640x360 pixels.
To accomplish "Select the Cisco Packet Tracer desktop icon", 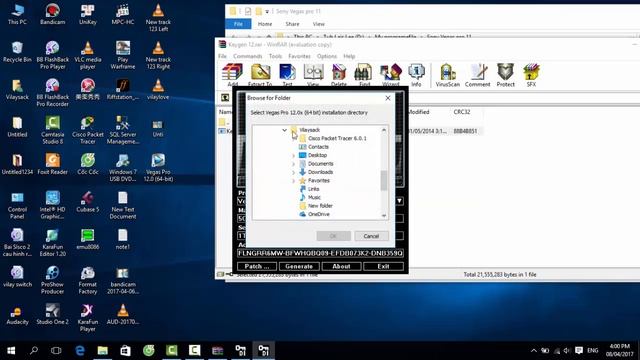I will [87, 130].
